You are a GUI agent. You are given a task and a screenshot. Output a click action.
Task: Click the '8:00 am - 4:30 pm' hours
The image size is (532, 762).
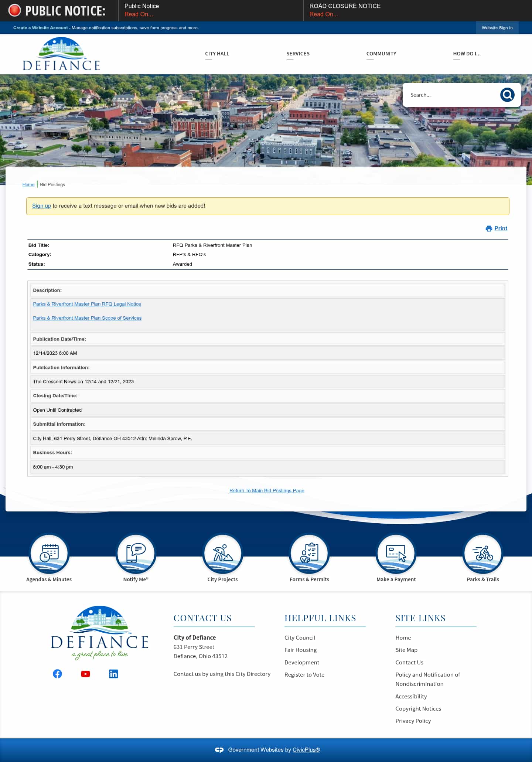(53, 467)
